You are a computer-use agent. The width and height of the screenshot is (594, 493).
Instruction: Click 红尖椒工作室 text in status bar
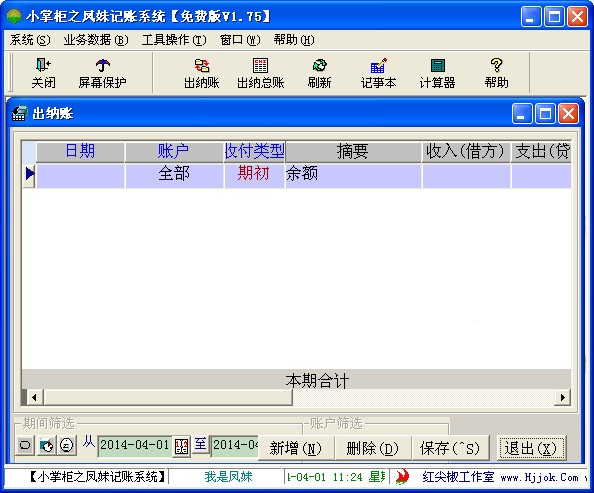click(458, 477)
